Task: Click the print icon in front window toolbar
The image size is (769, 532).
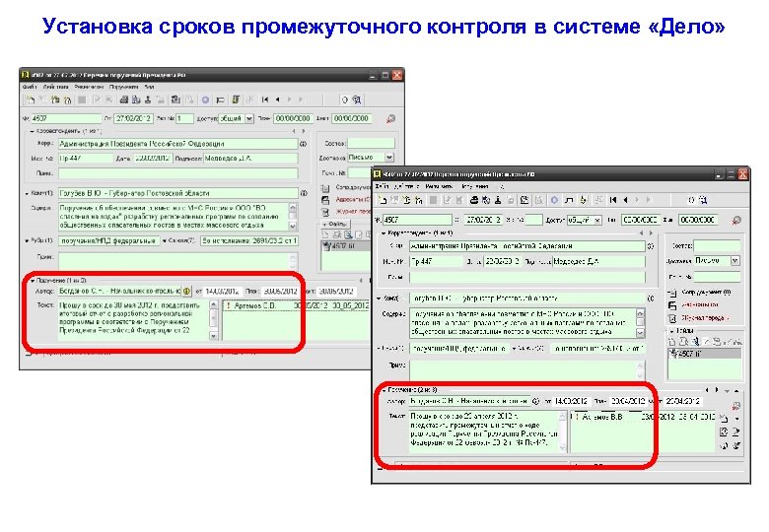Action: tap(474, 200)
